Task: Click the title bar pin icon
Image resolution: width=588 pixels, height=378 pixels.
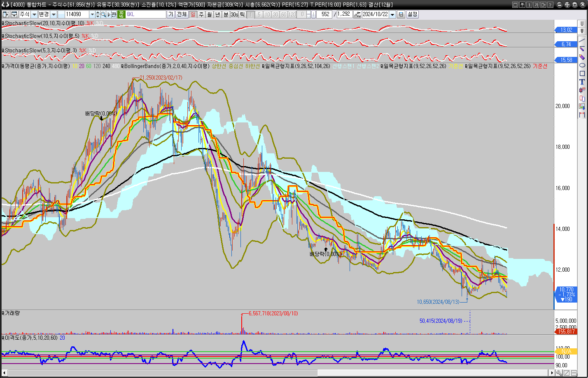Action: click(x=522, y=5)
